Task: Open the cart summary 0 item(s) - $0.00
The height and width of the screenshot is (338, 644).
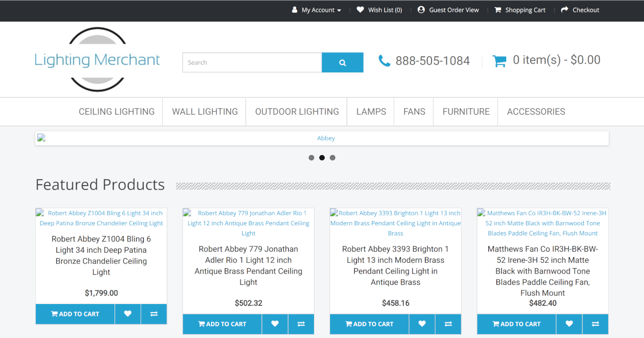Action: [x=546, y=60]
